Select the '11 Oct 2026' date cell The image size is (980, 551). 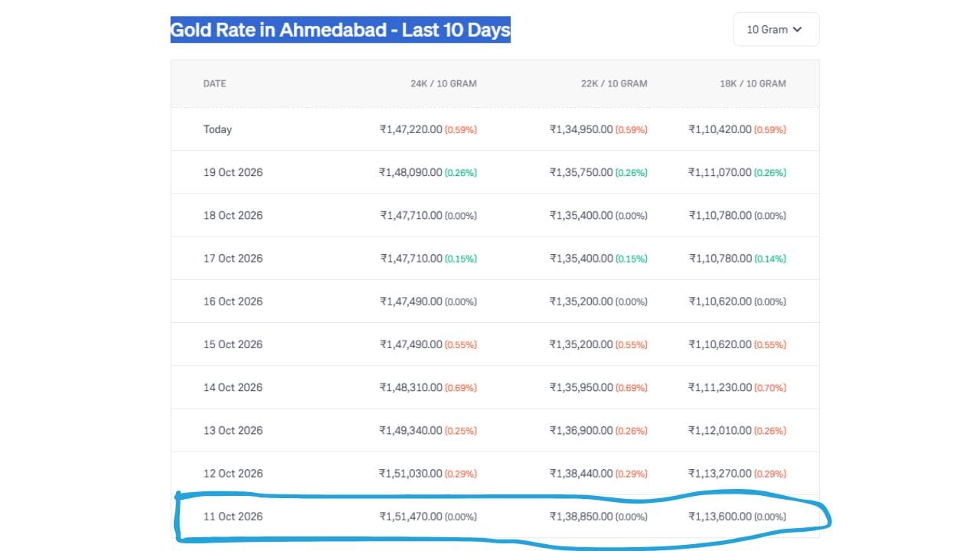click(x=233, y=517)
